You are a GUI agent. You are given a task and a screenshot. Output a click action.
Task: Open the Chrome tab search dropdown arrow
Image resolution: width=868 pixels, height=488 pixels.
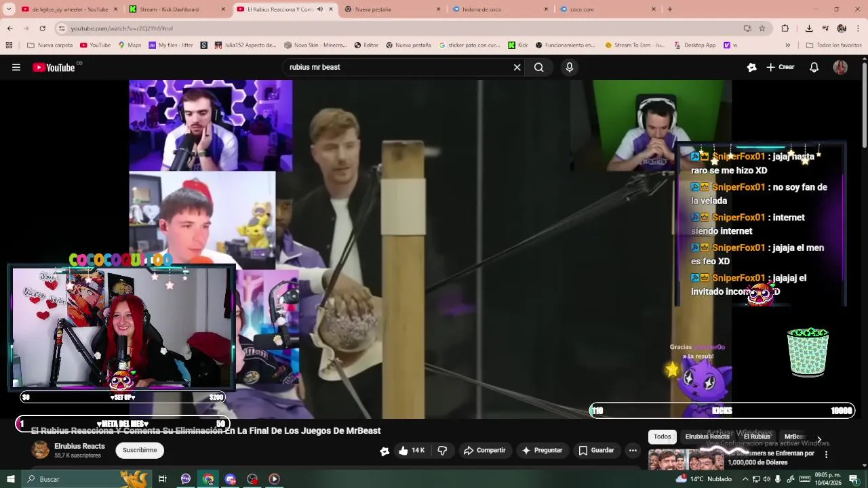pos(9,9)
